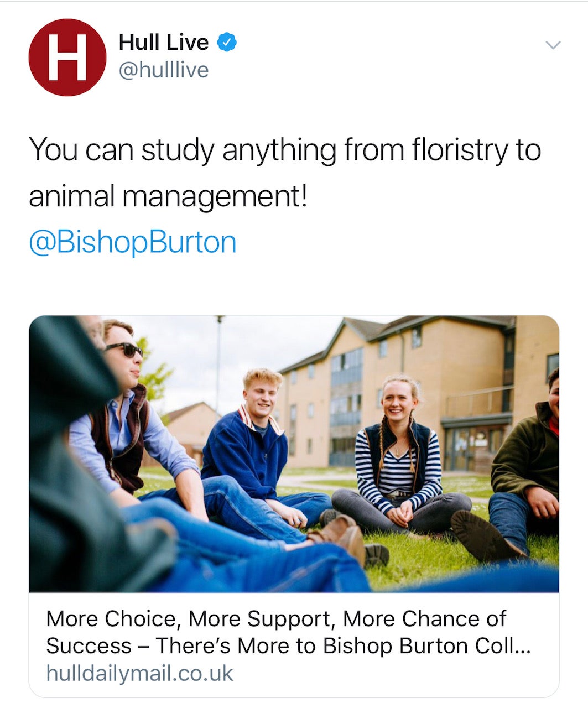The width and height of the screenshot is (588, 708).
Task: Click the "You can study anything" tweet line
Action: click(x=284, y=150)
